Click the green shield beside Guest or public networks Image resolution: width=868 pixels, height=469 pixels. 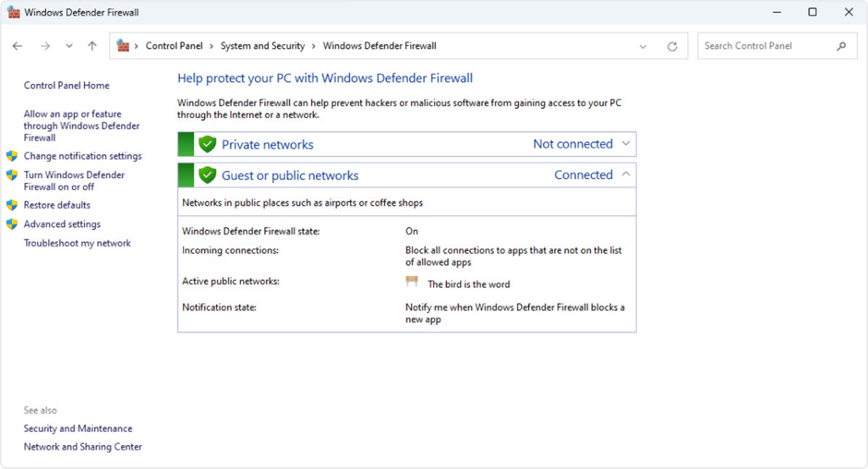(x=206, y=174)
